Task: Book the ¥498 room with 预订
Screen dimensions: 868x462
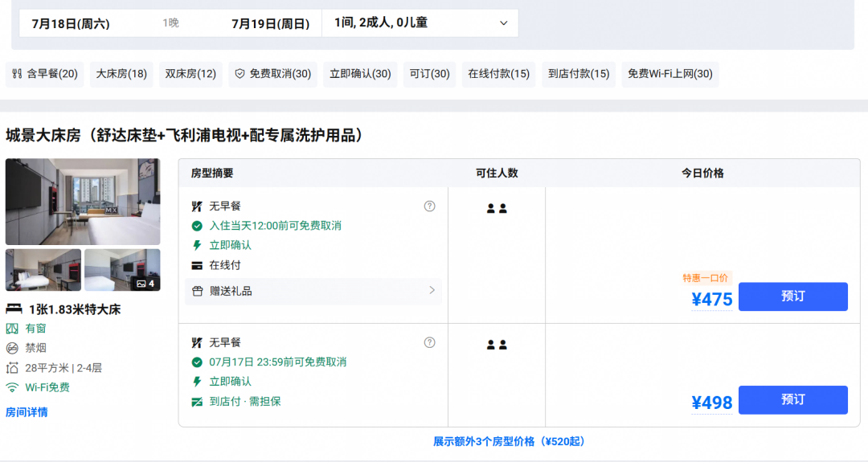Action: pos(792,400)
